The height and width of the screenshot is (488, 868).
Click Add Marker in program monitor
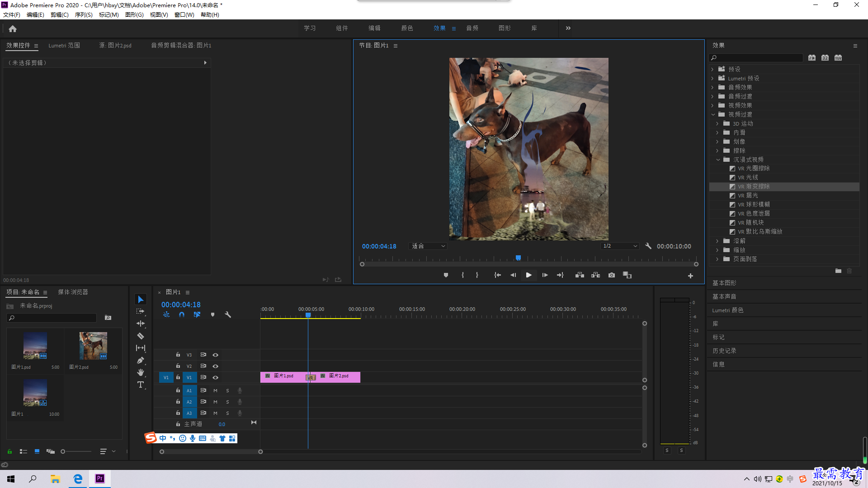pyautogui.click(x=446, y=275)
